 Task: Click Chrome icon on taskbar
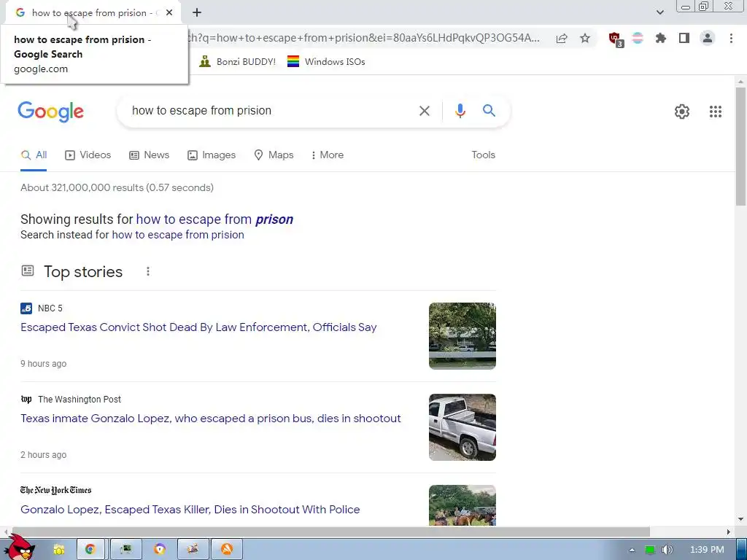pos(90,550)
